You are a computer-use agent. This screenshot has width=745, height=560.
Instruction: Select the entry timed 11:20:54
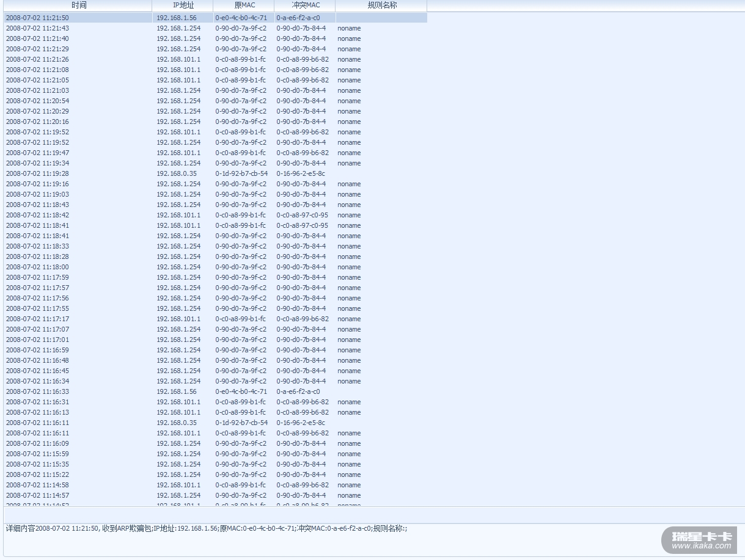click(216, 101)
